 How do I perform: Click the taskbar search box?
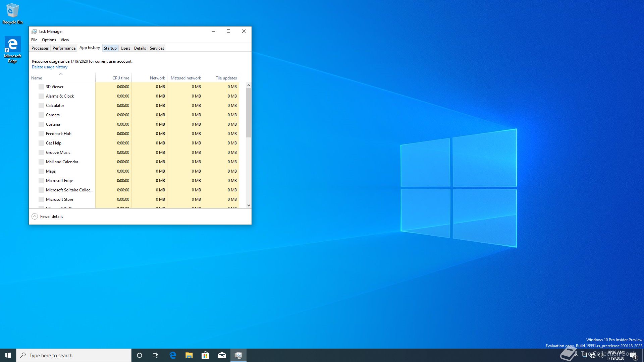tap(74, 355)
